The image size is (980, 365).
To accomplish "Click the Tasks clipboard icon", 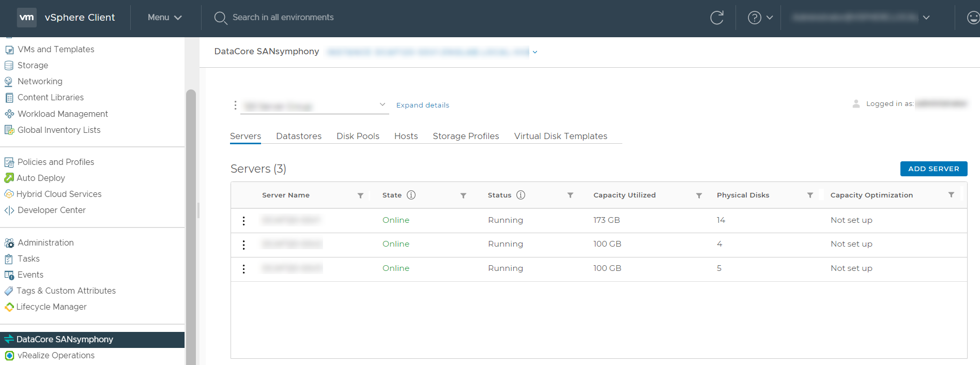I will 9,259.
